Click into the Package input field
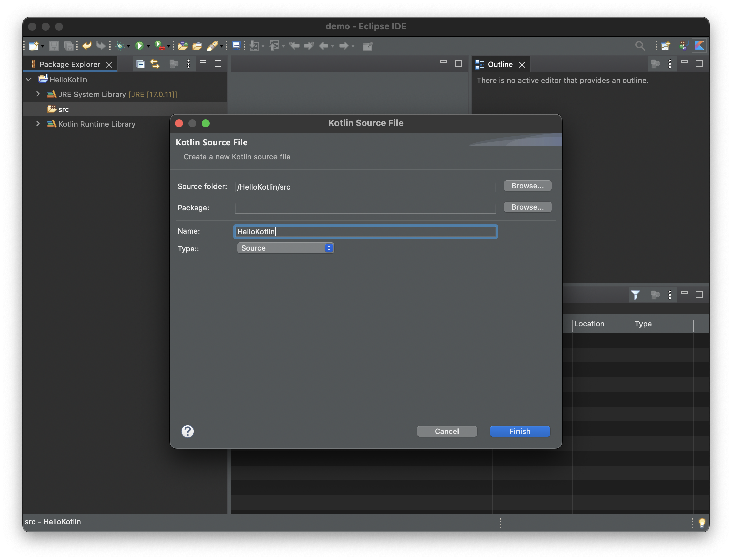This screenshot has height=560, width=732. (x=365, y=208)
